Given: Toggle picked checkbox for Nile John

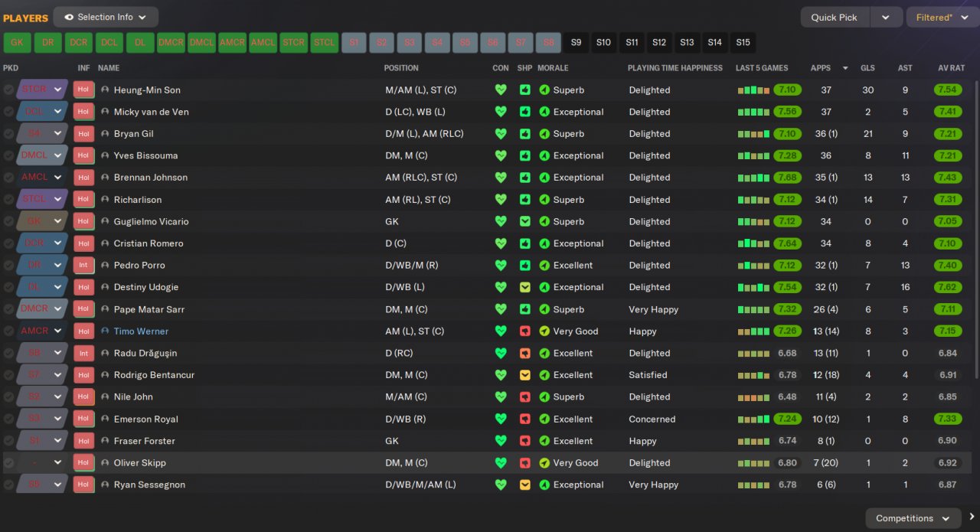Looking at the screenshot, I should coord(8,397).
